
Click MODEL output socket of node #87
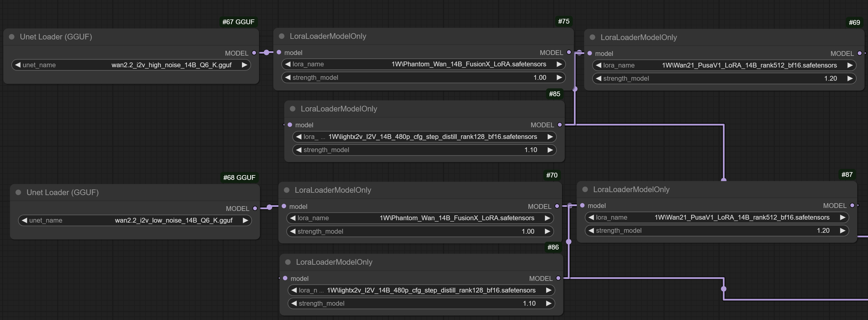click(852, 205)
